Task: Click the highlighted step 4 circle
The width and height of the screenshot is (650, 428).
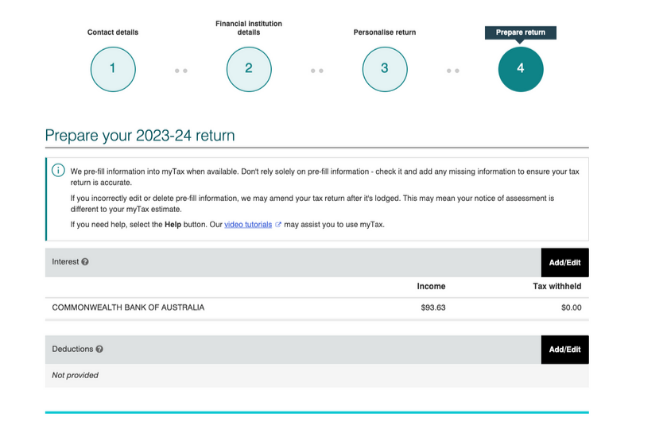Action: point(520,69)
